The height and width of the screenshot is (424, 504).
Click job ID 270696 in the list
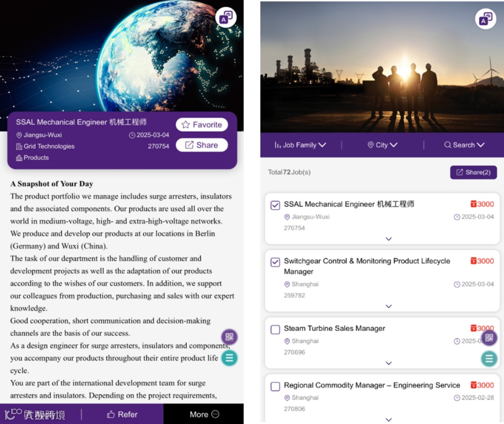(294, 352)
